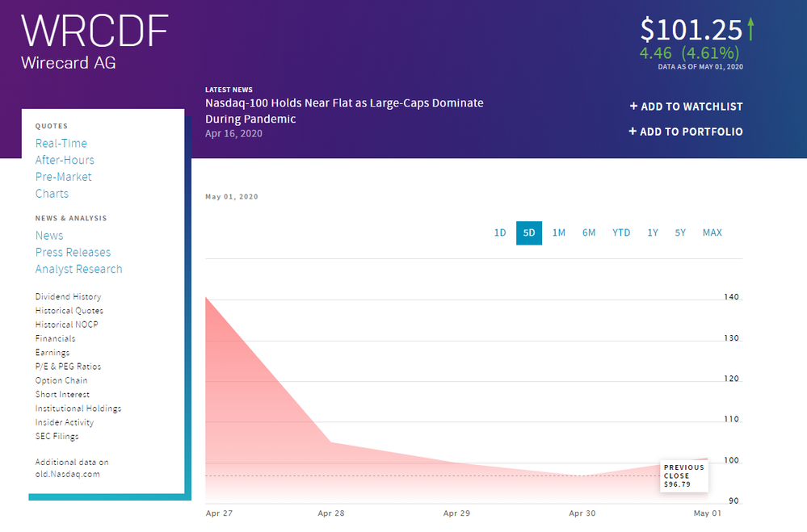Click the plus icon beside ADD TO WATCHLIST
The width and height of the screenshot is (807, 532).
pos(633,106)
